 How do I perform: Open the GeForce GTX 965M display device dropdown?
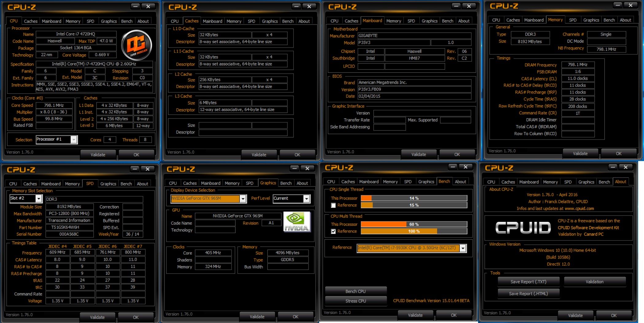click(243, 199)
